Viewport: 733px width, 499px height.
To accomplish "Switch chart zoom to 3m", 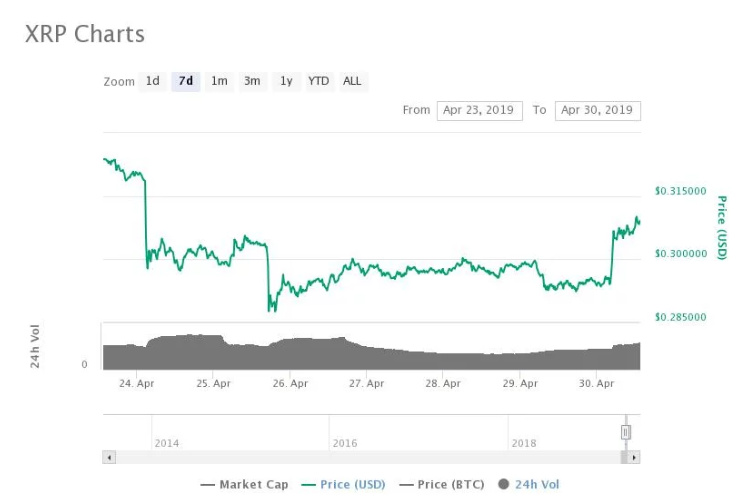I will click(252, 81).
